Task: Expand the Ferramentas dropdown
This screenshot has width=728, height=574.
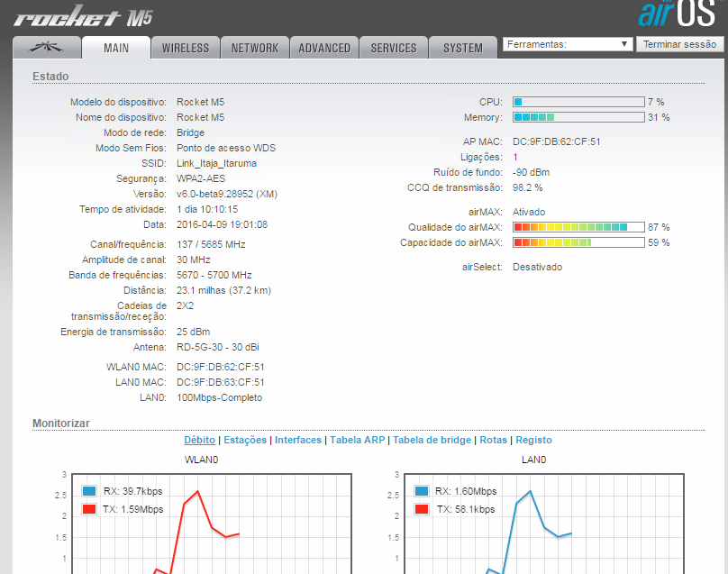Action: pyautogui.click(x=568, y=44)
